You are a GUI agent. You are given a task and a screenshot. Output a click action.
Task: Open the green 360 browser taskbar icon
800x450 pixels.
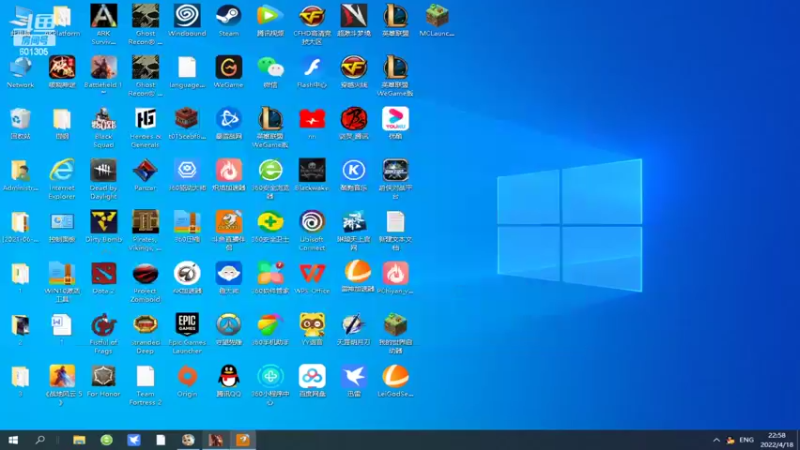[x=106, y=440]
